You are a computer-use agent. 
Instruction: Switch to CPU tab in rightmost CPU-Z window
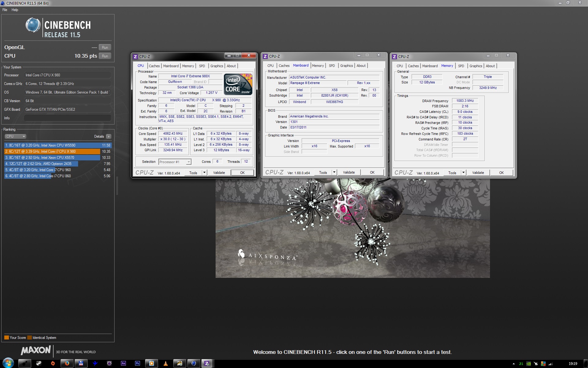(x=400, y=66)
